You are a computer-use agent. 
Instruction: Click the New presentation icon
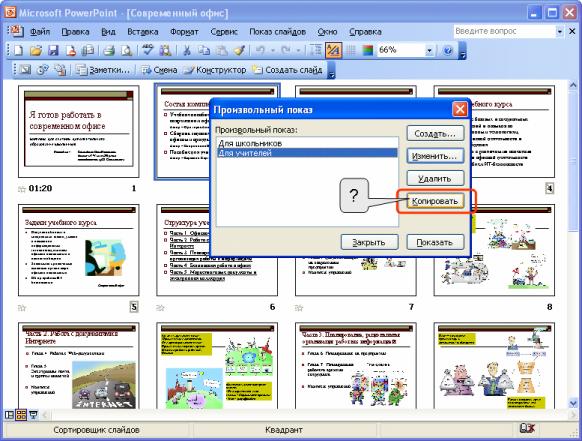[x=18, y=50]
